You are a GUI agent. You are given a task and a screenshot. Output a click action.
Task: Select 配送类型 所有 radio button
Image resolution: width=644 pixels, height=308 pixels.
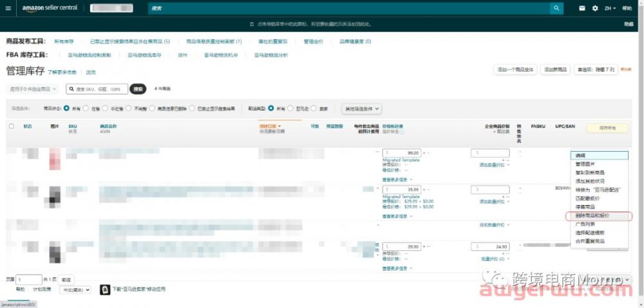(x=270, y=109)
